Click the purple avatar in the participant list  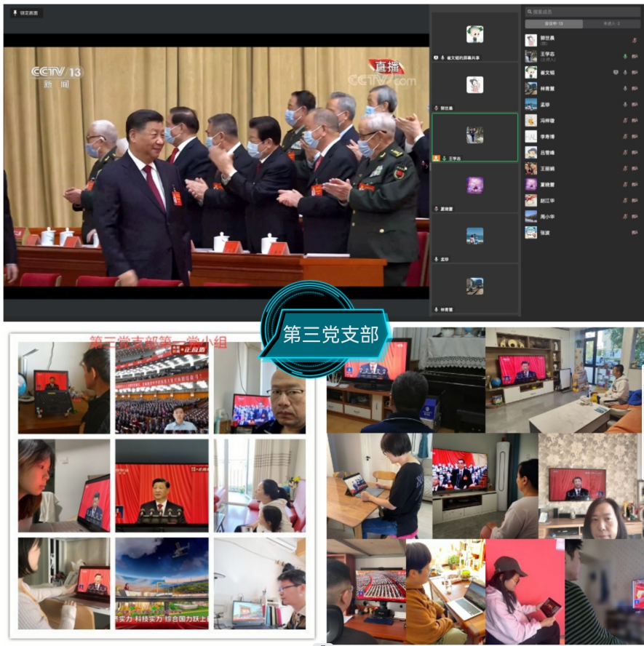coord(531,184)
